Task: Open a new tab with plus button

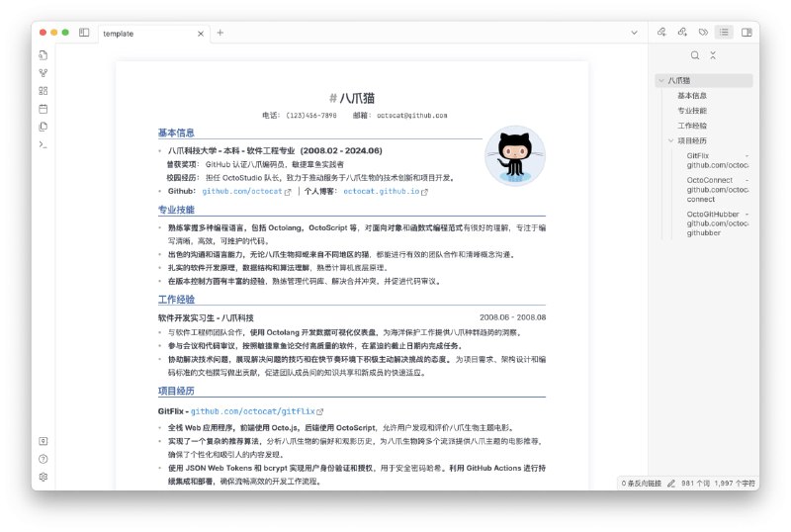Action: [220, 33]
